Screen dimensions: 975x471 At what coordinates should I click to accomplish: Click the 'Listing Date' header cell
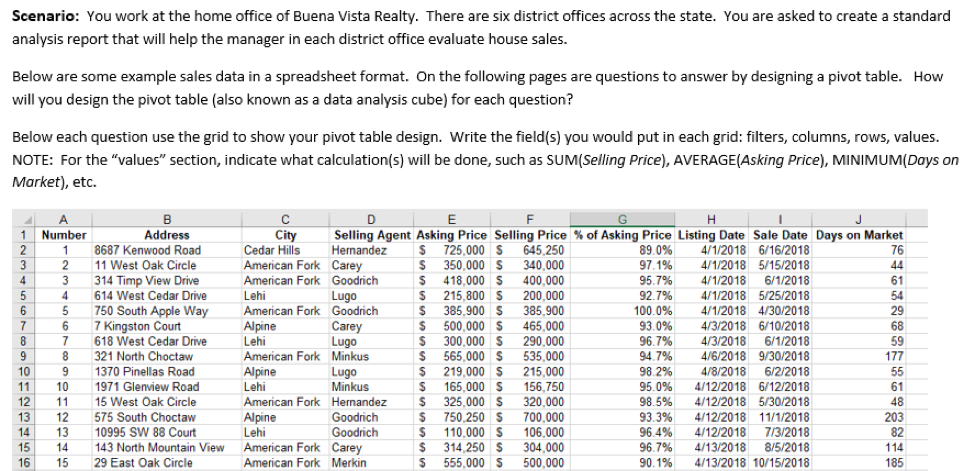712,235
